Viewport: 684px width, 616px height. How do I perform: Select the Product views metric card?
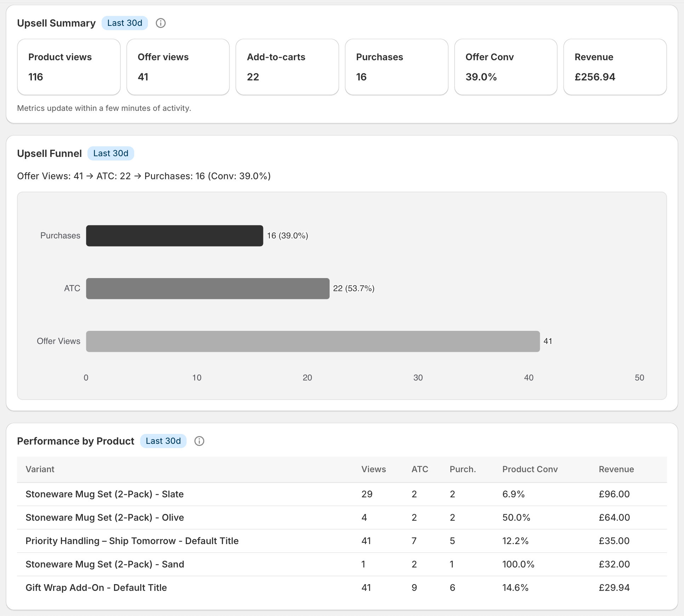point(69,67)
